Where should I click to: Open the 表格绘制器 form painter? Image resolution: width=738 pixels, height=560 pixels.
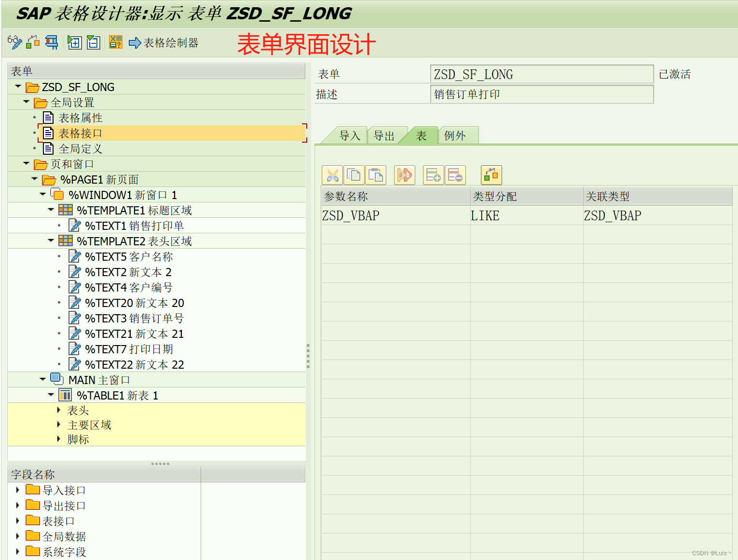pos(164,43)
